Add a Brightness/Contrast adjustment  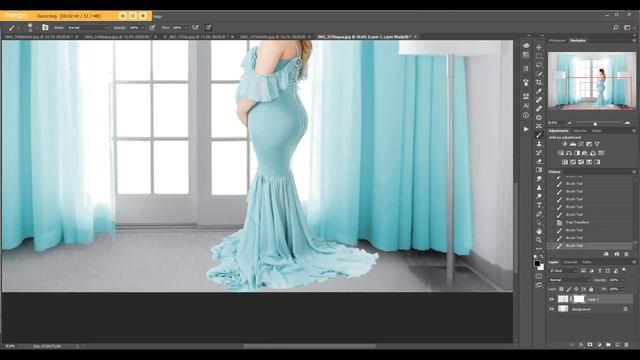tap(564, 144)
